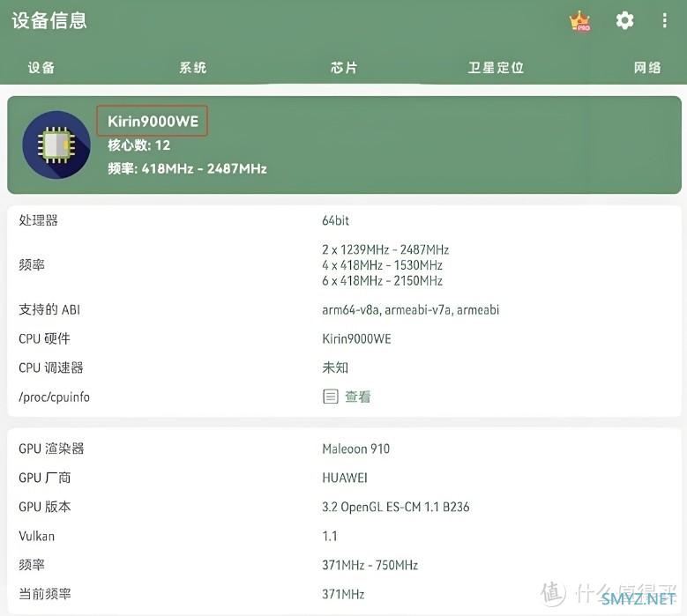Select the 芯片 tab
This screenshot has height=616, width=687.
344,68
